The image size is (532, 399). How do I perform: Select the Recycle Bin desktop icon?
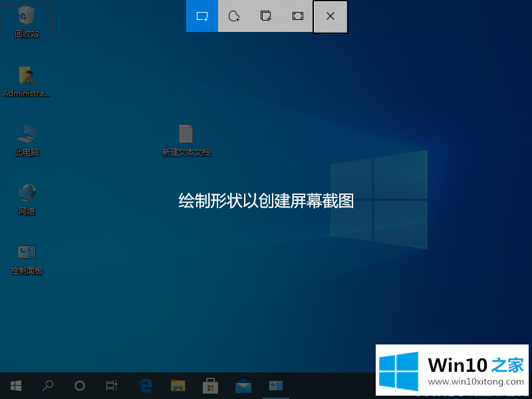pos(27,15)
